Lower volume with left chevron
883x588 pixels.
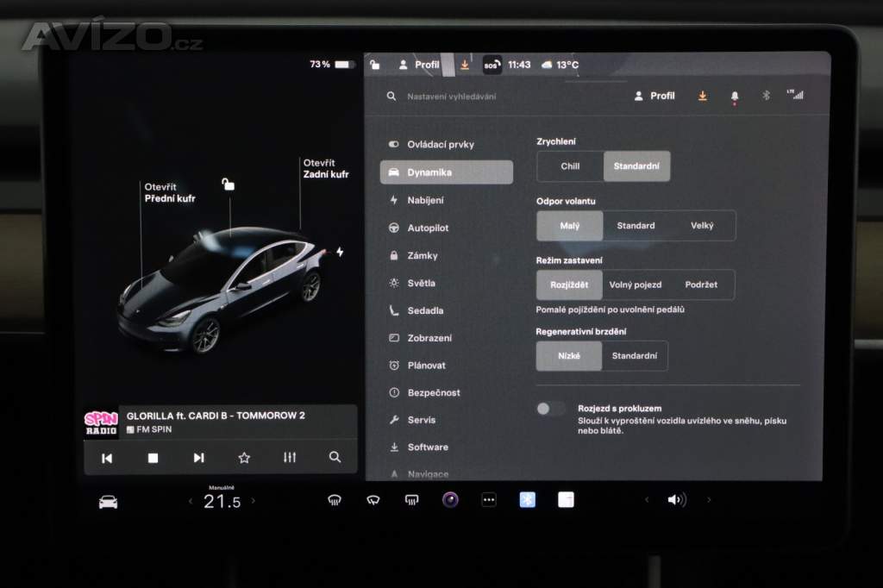point(646,500)
